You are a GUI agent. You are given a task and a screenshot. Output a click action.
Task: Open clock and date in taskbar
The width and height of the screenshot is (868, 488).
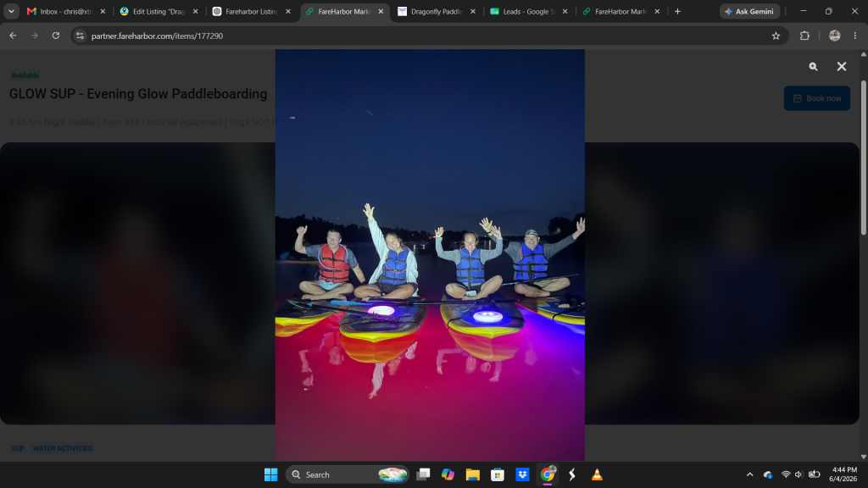coord(843,474)
